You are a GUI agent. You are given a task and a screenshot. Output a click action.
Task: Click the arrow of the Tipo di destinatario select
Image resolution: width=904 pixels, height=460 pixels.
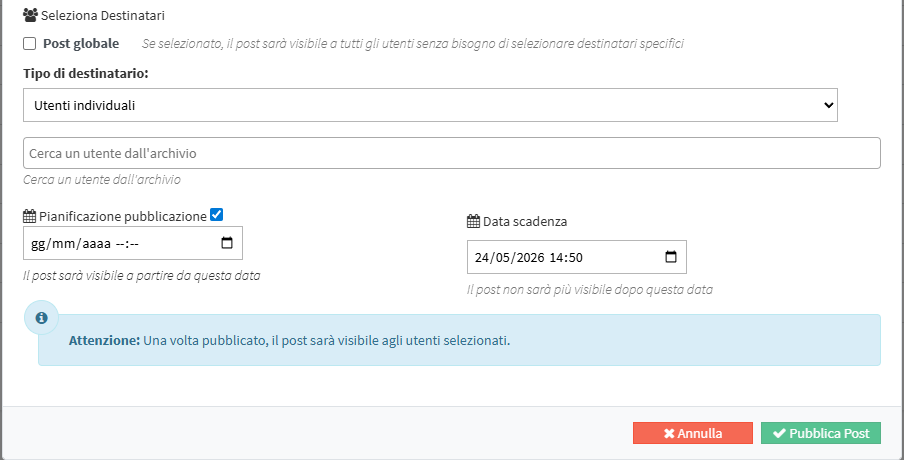[827, 104]
